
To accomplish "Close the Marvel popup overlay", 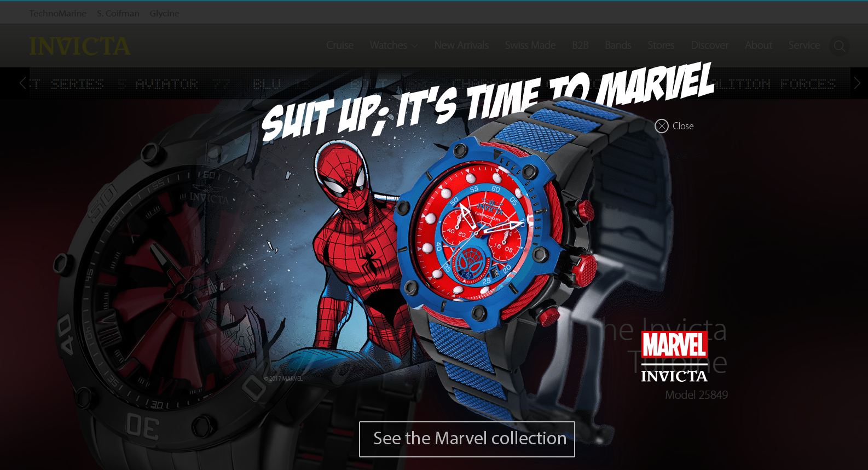I will 674,126.
